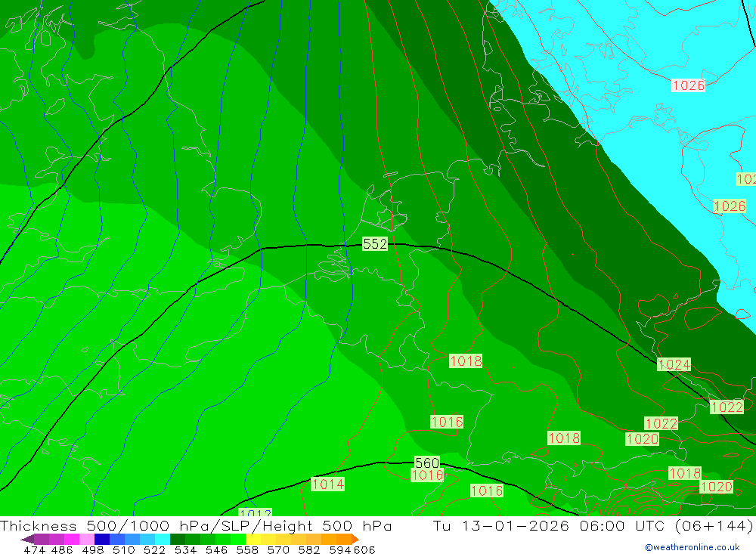Click the orange right arrow of the legend
756x554 pixels.
(x=355, y=539)
